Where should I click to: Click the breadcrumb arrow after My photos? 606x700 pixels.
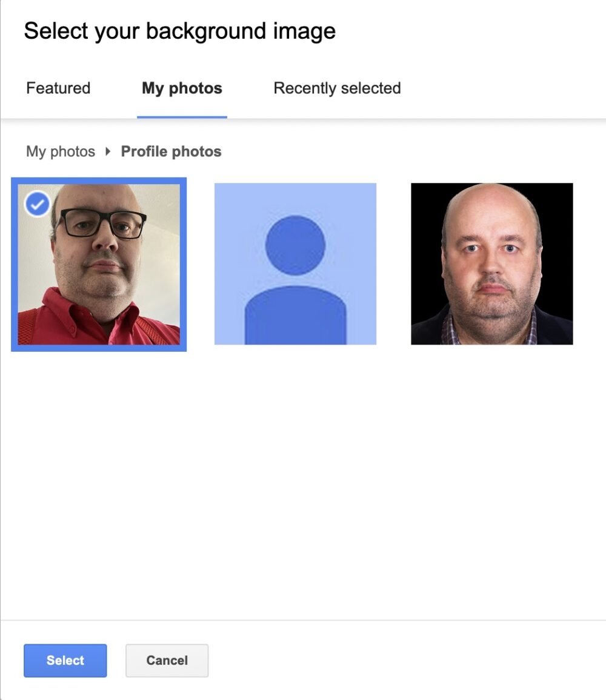tap(108, 151)
